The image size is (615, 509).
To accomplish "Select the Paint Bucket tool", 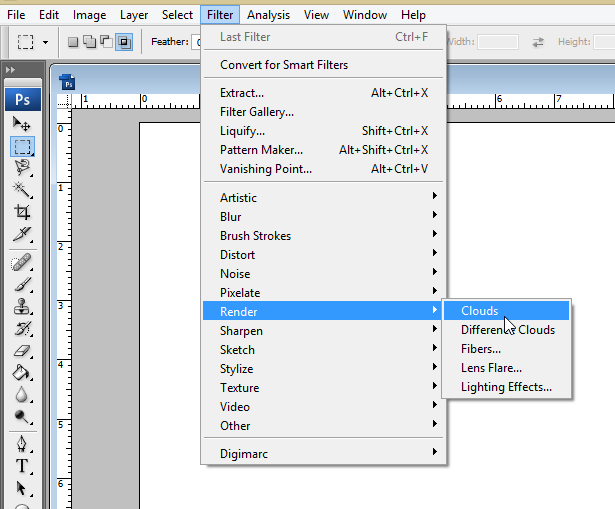I will [x=21, y=373].
